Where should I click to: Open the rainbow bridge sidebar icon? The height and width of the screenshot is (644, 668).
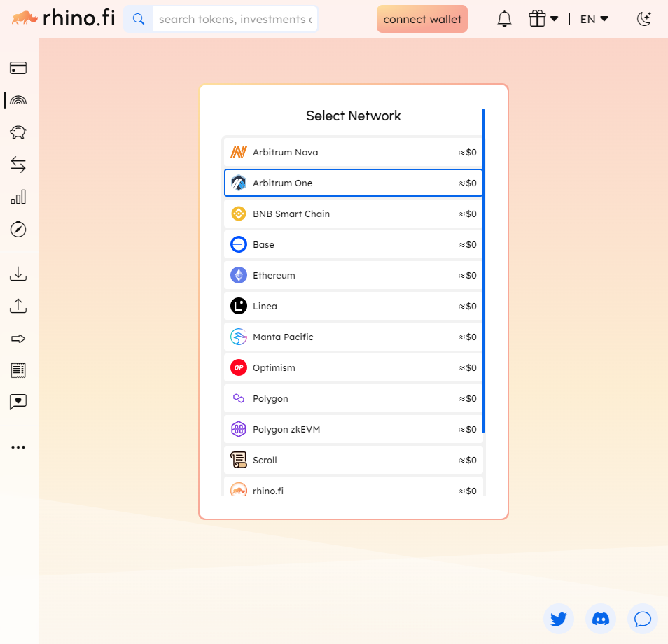click(x=18, y=101)
